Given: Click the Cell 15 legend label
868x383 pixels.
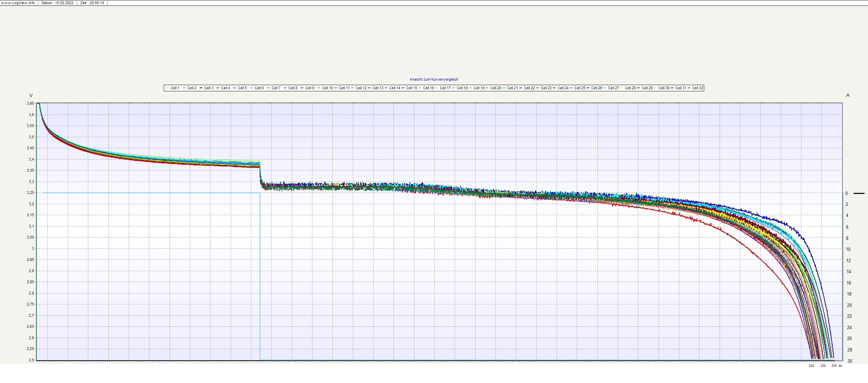Looking at the screenshot, I should click(412, 88).
